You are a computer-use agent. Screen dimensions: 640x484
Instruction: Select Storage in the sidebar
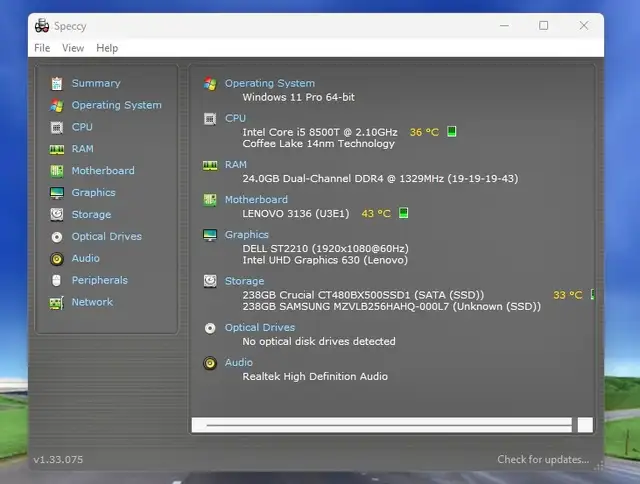pos(91,215)
